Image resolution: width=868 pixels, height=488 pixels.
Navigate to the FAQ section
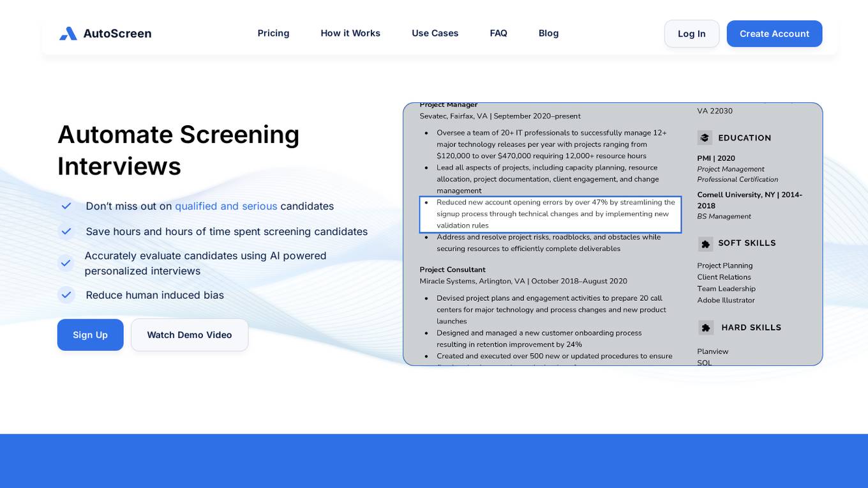[498, 33]
